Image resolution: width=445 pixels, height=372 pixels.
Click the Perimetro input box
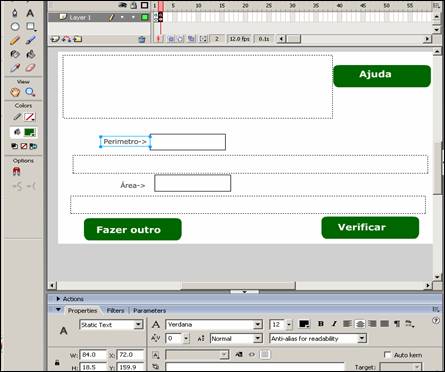(188, 142)
